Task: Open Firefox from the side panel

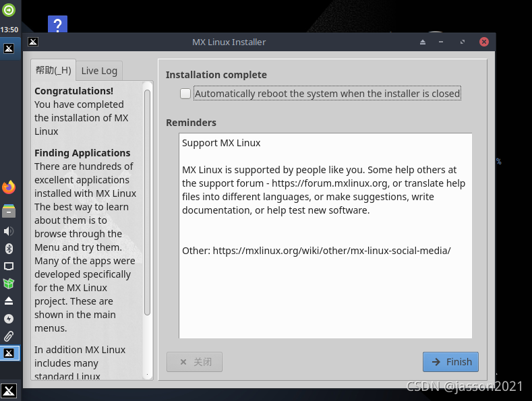Action: (x=9, y=187)
